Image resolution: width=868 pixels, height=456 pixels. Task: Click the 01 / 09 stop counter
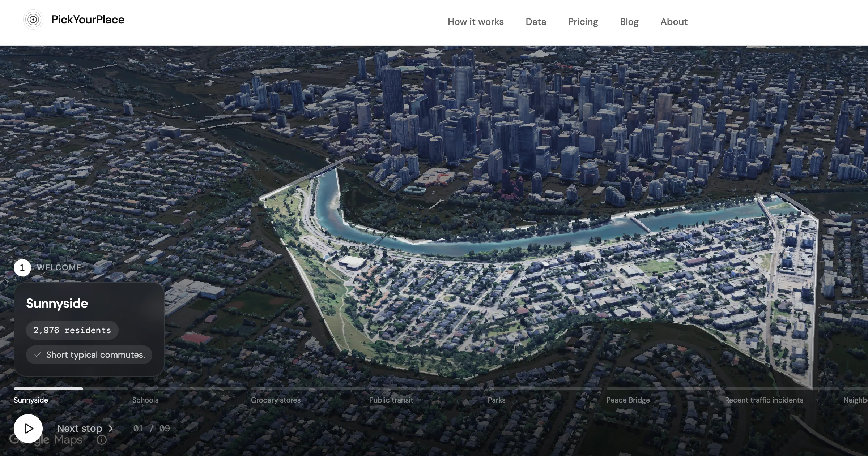click(152, 429)
